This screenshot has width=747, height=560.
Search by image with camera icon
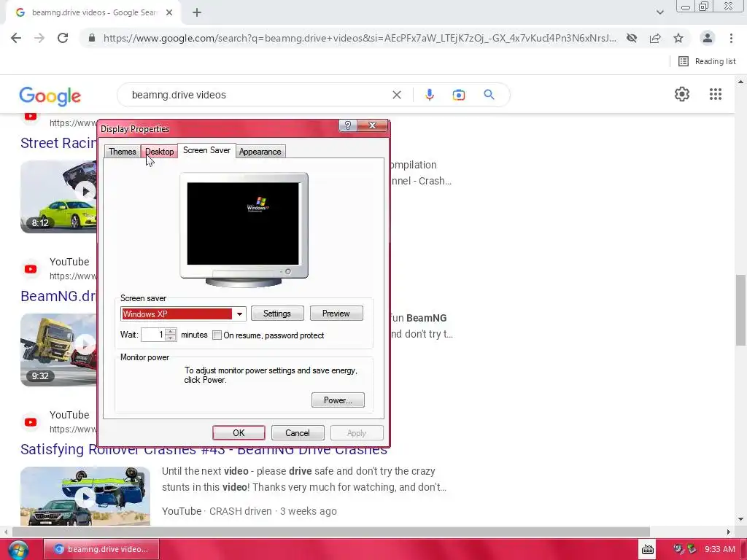[x=459, y=95]
